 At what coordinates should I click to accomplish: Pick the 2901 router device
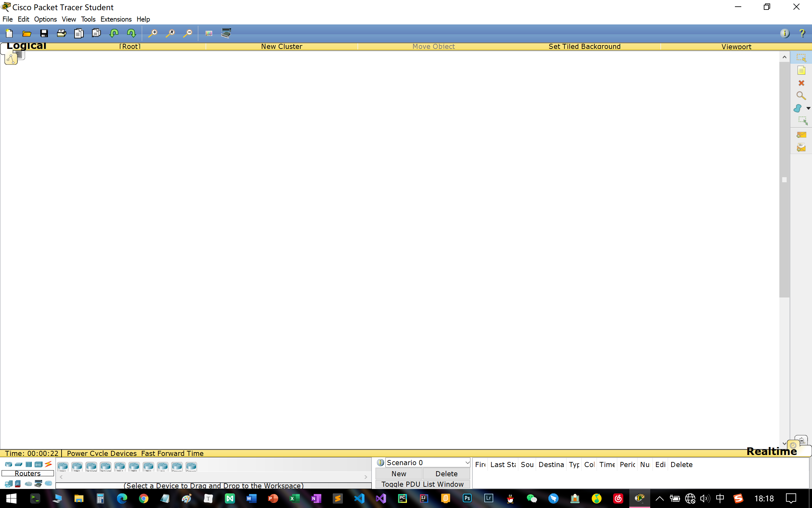tap(134, 467)
